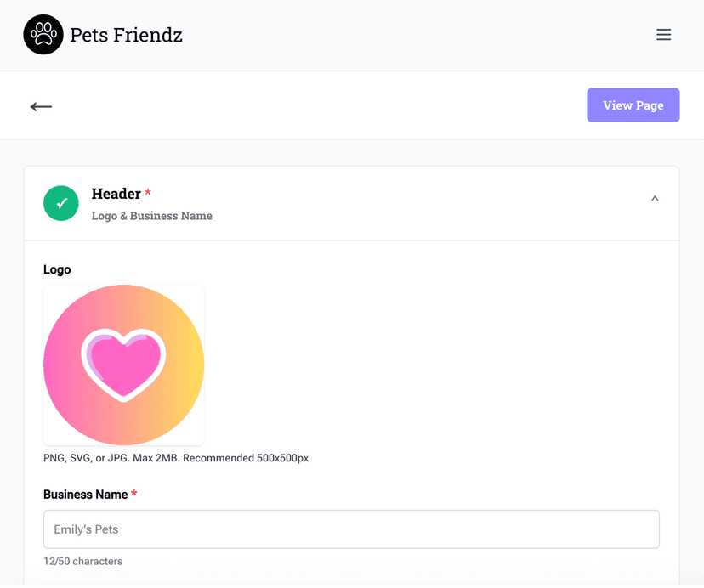Screen dimensions: 704x588
Task: Click the gradient heart thumbnail preview
Action: click(x=123, y=365)
